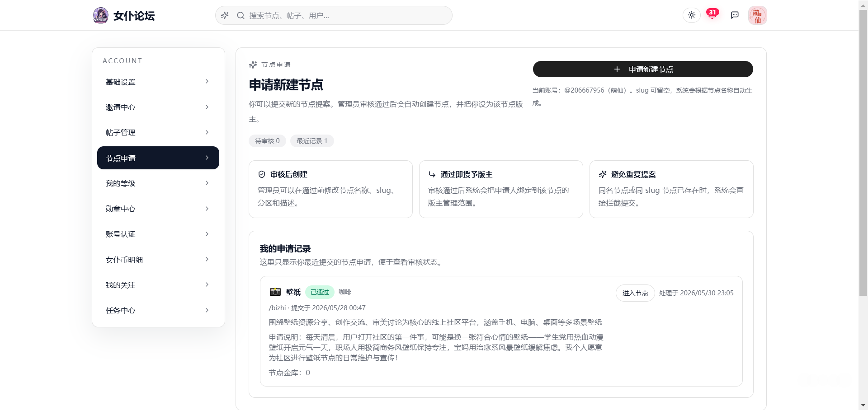This screenshot has width=868, height=410.
Task: Click the plus icon in 申请新建节点 button
Action: 617,69
